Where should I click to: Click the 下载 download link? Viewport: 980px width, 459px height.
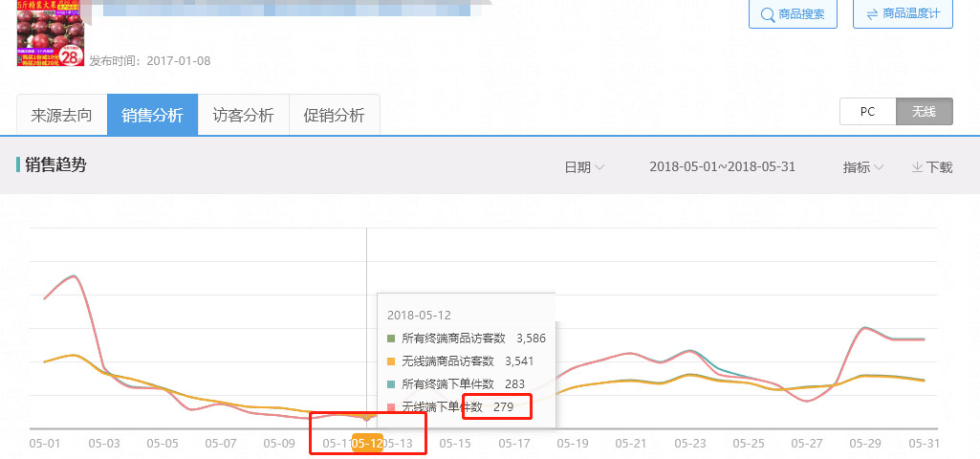[932, 167]
